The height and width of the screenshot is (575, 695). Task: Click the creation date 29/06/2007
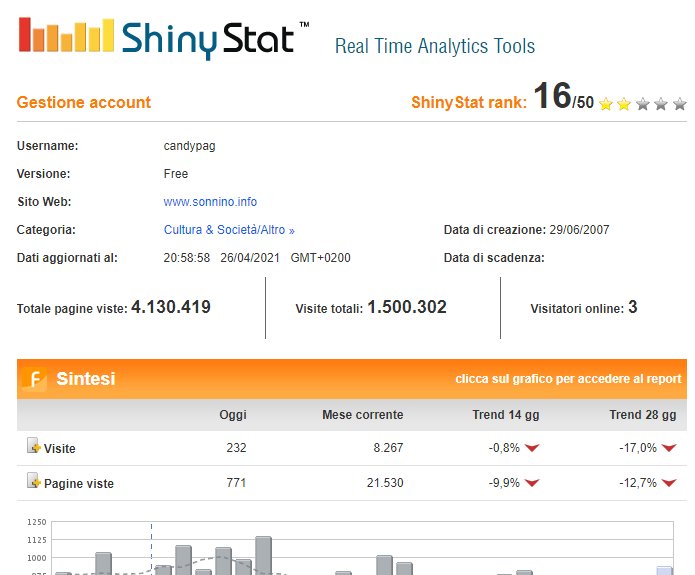pyautogui.click(x=579, y=230)
